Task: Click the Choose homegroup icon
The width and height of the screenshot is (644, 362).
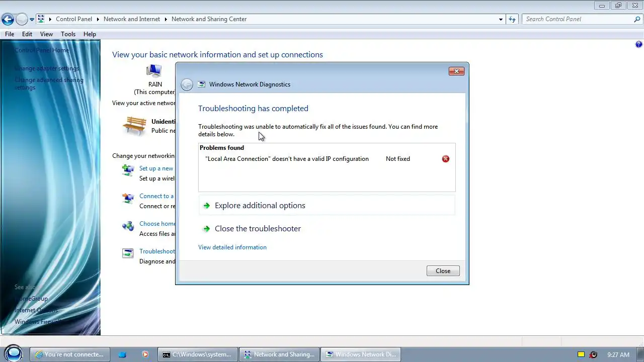Action: 128,226
